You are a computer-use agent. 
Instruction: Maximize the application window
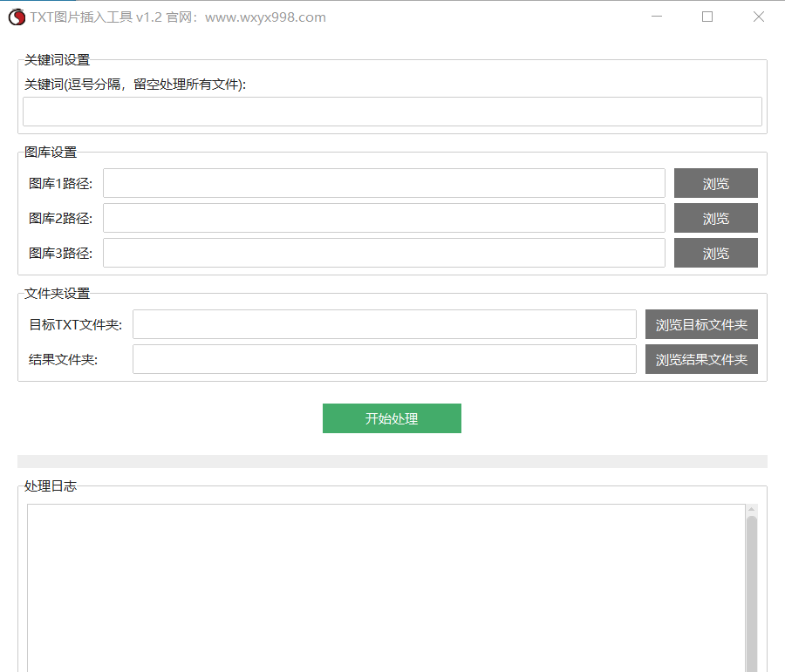pos(707,17)
